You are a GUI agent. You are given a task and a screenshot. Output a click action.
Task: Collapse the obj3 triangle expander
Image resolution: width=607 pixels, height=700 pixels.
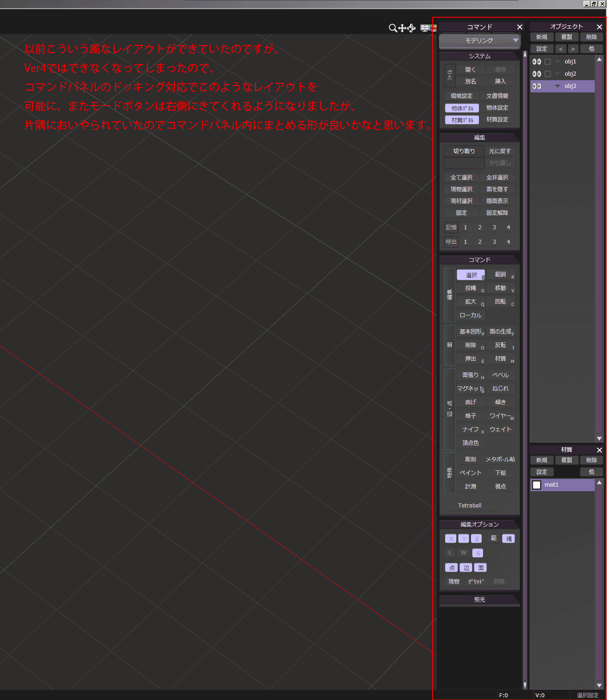(558, 86)
